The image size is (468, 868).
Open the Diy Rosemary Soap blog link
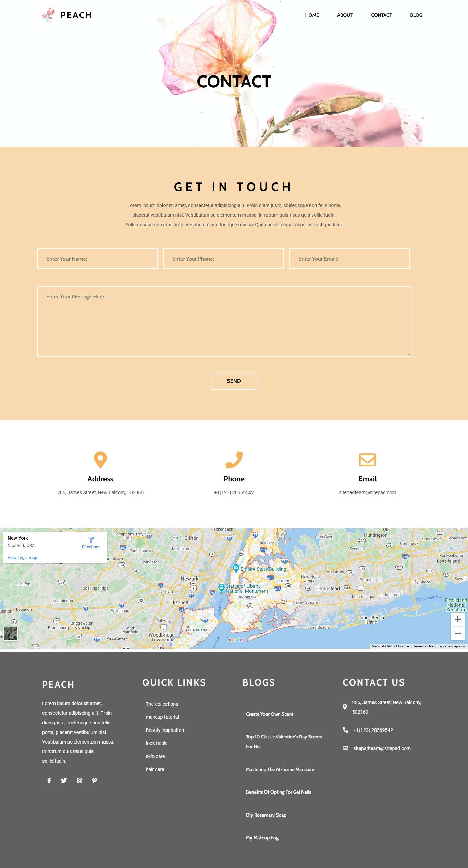(x=266, y=815)
